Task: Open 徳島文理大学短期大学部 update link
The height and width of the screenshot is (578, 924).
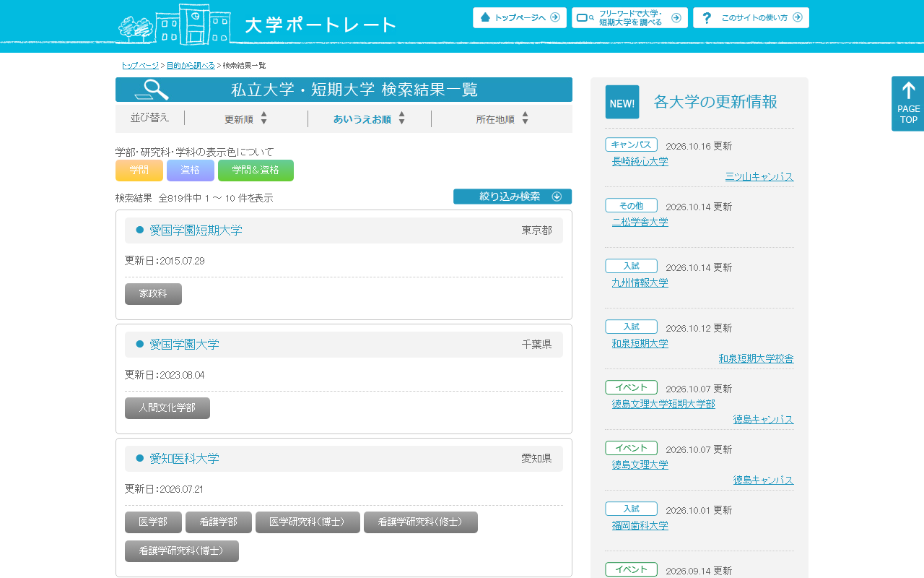Action: [x=663, y=404]
